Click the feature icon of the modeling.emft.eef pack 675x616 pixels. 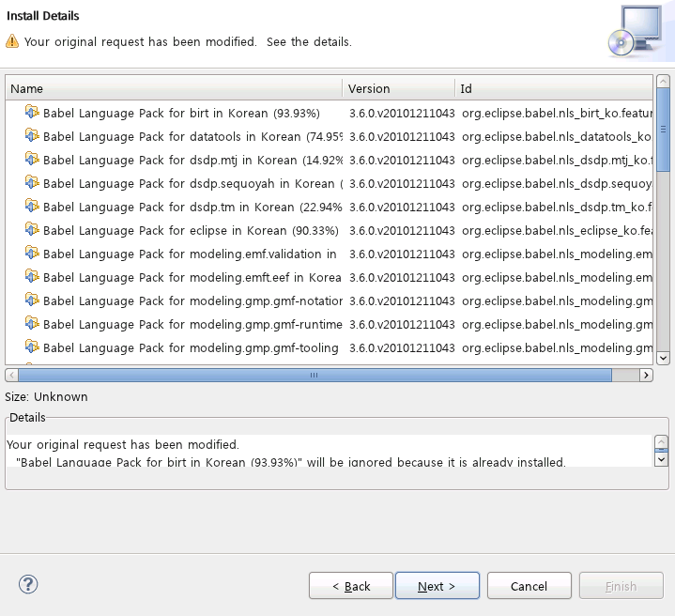coord(32,276)
